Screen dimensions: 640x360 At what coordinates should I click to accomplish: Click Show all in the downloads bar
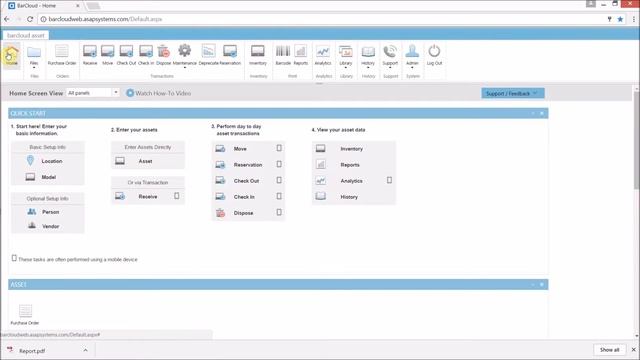coord(609,350)
